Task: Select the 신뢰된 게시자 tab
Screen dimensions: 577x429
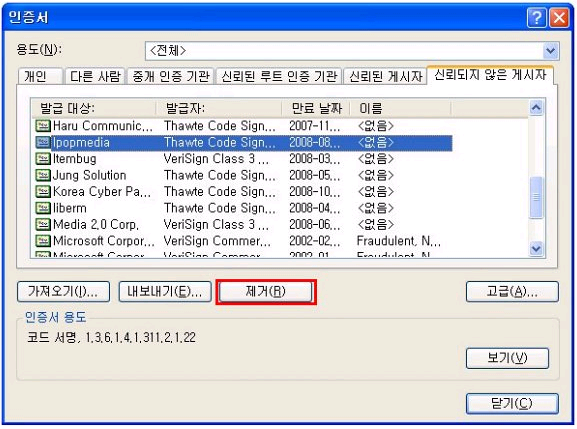Action: 385,77
